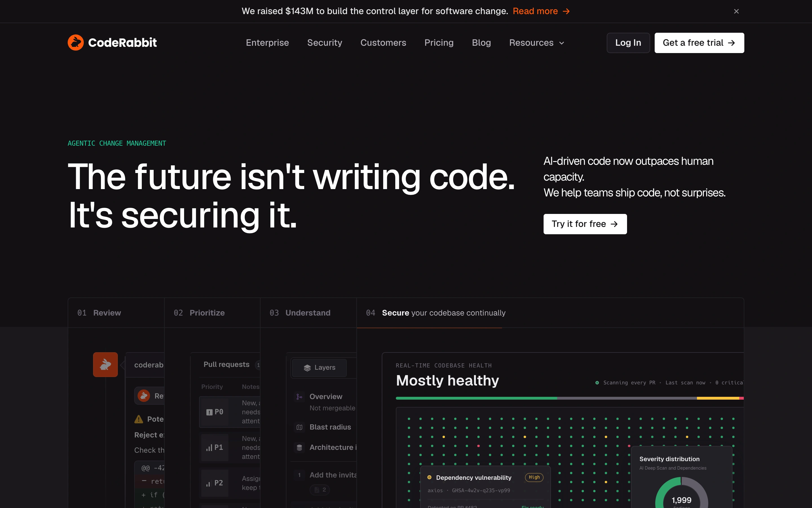Click the Priority column header
Screen dimensions: 812x508
[x=212, y=387]
